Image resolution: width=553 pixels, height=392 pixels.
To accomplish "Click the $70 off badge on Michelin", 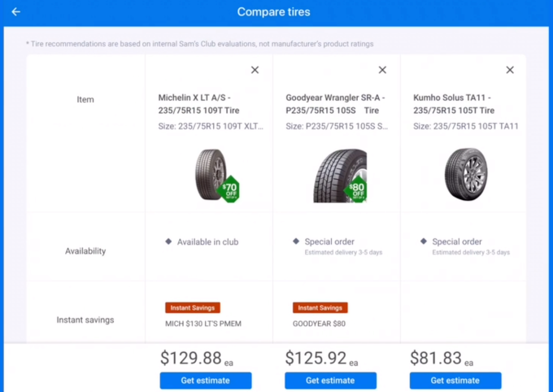I will (230, 189).
